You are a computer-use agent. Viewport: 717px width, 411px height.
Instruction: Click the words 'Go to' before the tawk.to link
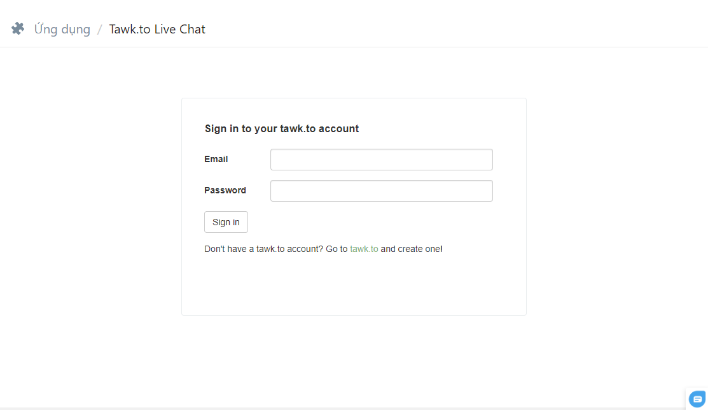pos(337,249)
